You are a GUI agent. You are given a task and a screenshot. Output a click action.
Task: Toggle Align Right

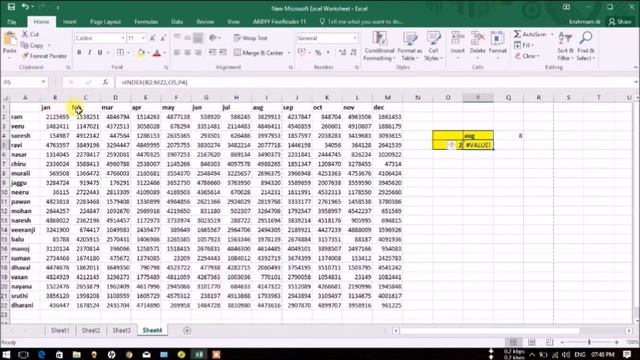[x=198, y=53]
